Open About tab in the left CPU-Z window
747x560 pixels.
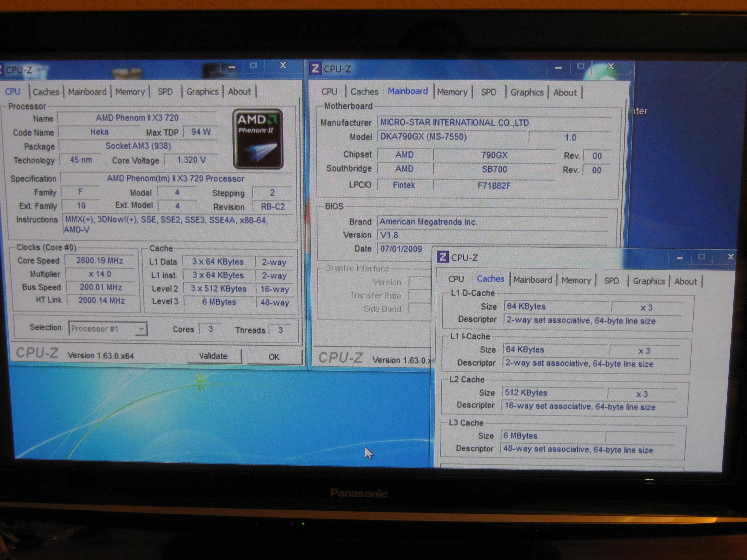(240, 92)
